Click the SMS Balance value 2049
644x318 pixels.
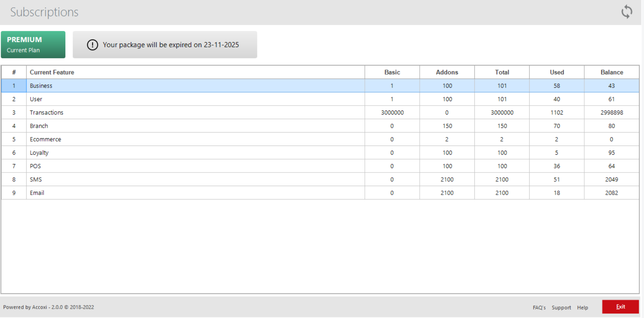click(x=612, y=179)
